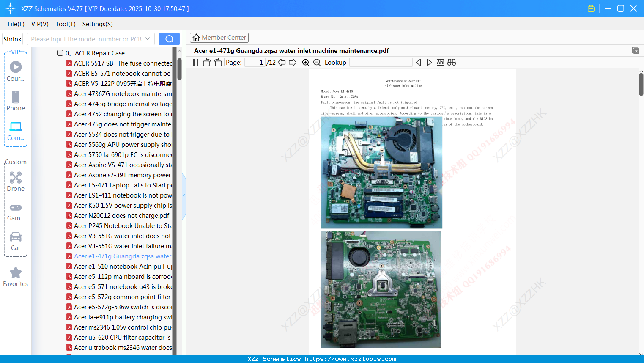Open Acer 4736ZG notebook maintenance file

[123, 93]
